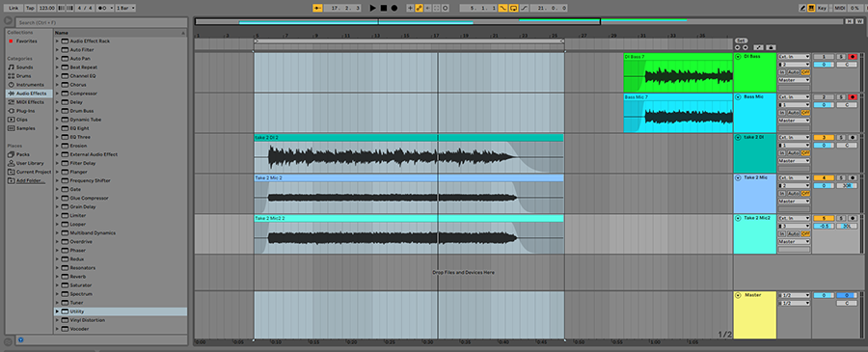This screenshot has height=352, width=868.
Task: Arm the Take 2 Mic track for recording
Action: [x=853, y=177]
